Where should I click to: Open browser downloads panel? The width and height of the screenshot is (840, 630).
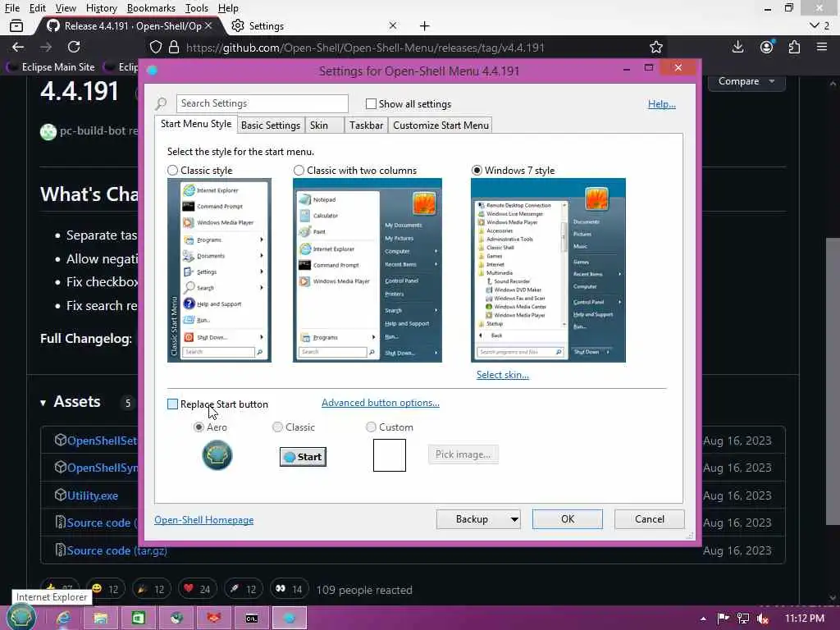point(737,47)
